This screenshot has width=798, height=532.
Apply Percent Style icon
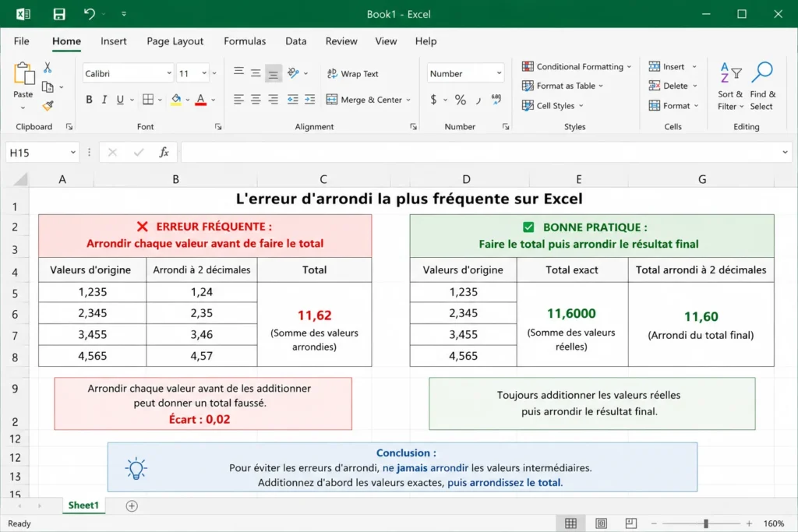pos(461,100)
